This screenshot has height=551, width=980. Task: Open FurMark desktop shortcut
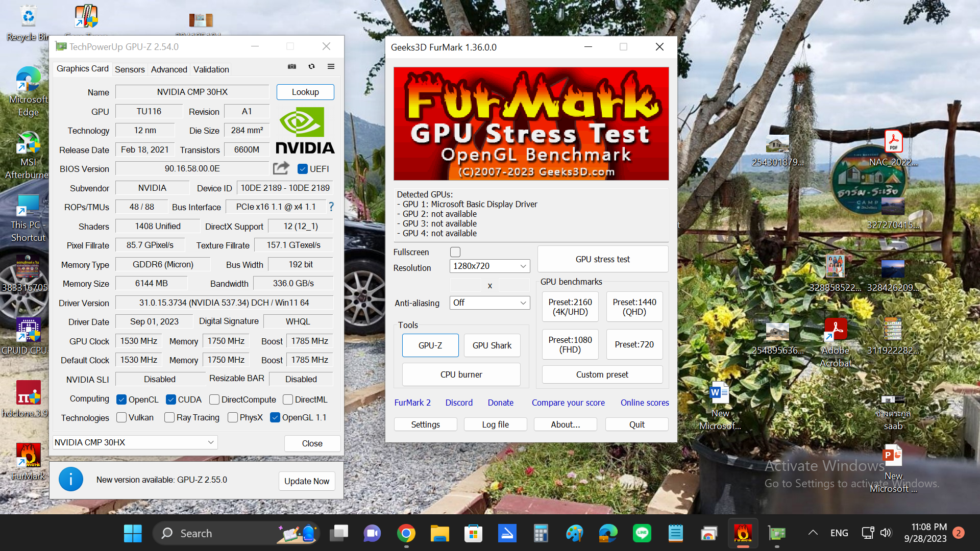pyautogui.click(x=28, y=462)
